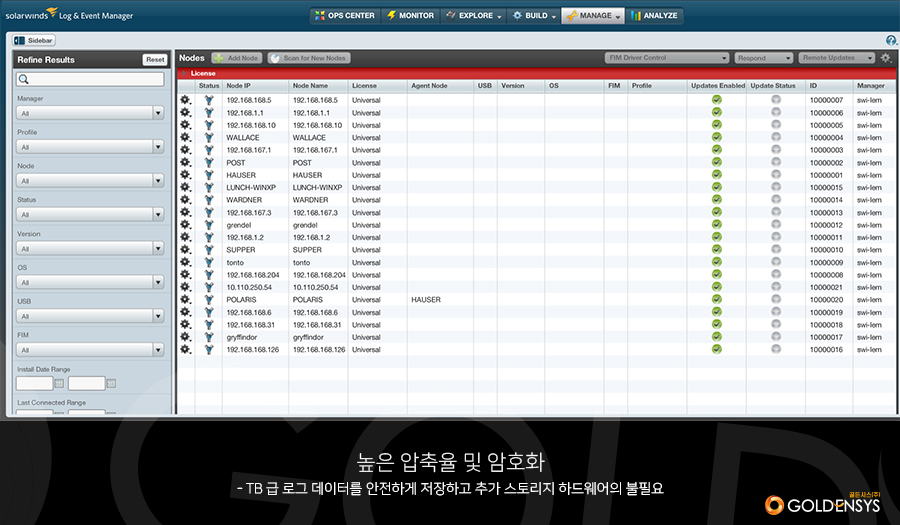Click Update Status icon for 192.168.168.6
This screenshot has height=525, width=900.
pyautogui.click(x=776, y=312)
